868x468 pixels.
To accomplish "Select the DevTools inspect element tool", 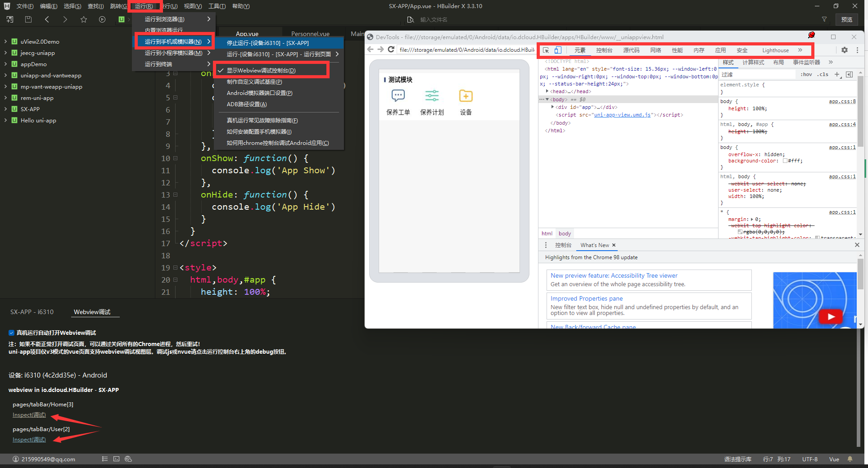I will (x=546, y=50).
